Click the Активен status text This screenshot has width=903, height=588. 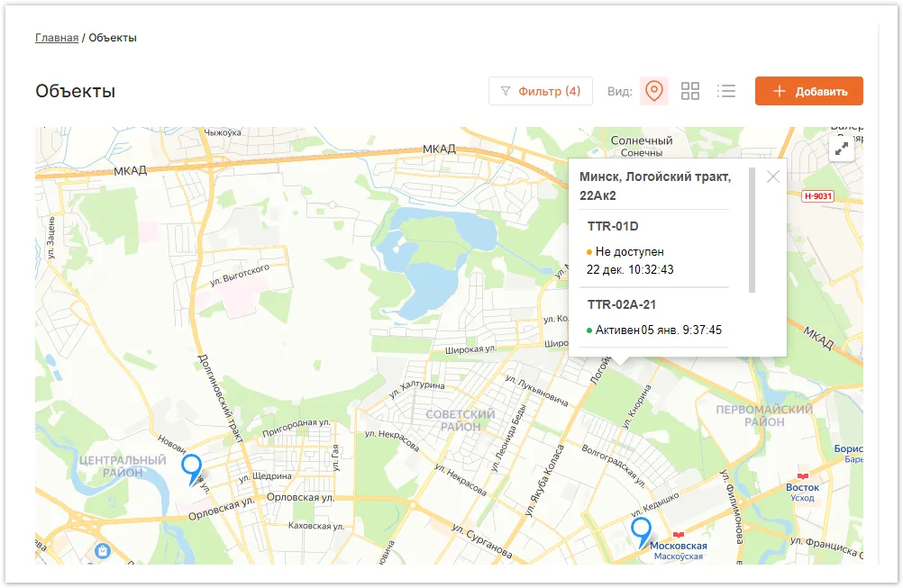coord(617,330)
